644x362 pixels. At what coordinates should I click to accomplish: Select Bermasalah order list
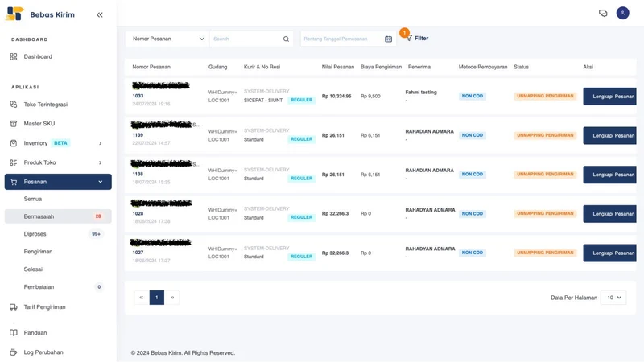58,216
